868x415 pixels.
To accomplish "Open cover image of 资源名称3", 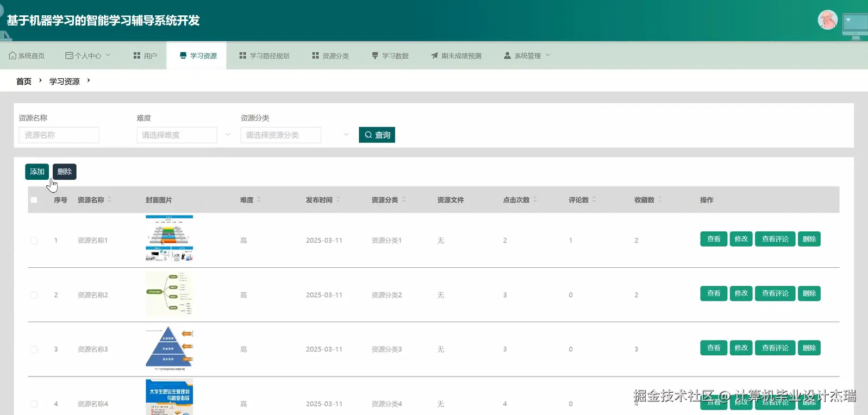I will click(169, 348).
